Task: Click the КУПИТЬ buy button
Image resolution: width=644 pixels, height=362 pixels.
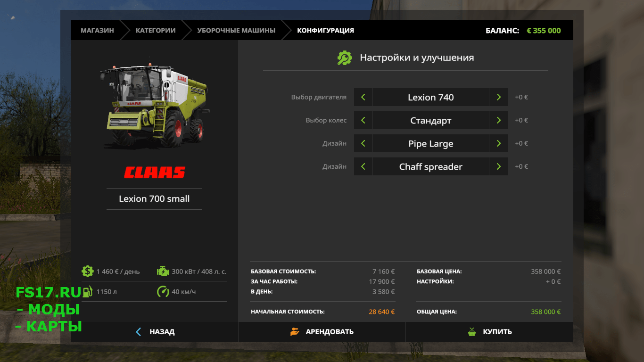Action: pos(489,332)
